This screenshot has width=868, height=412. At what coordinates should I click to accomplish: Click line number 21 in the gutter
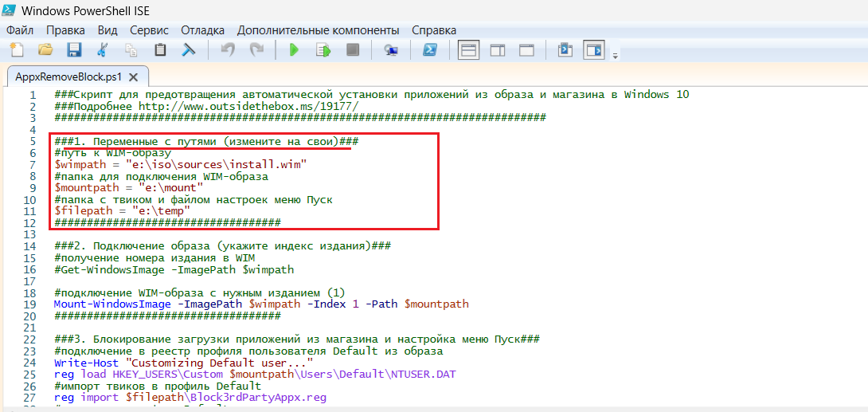pyautogui.click(x=30, y=328)
